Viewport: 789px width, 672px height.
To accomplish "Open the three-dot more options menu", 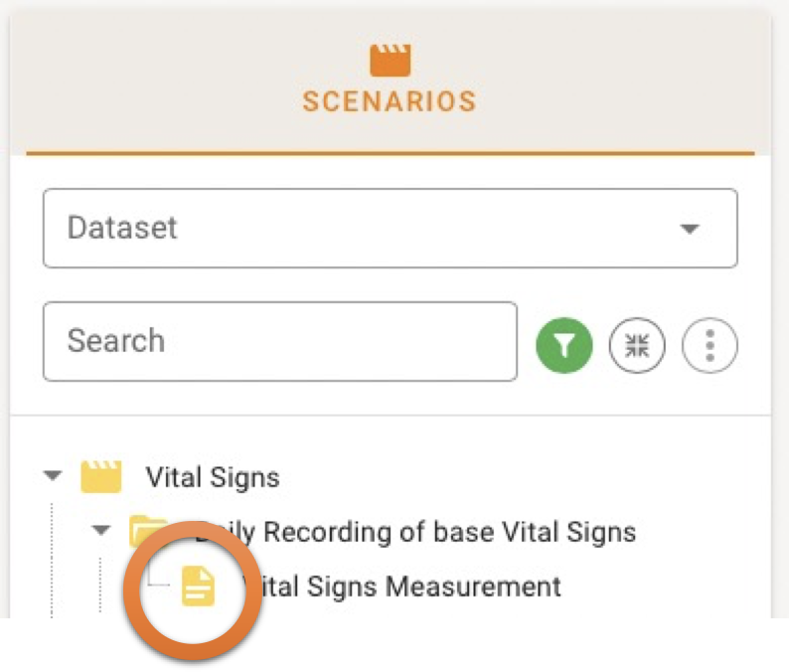I will click(x=710, y=345).
